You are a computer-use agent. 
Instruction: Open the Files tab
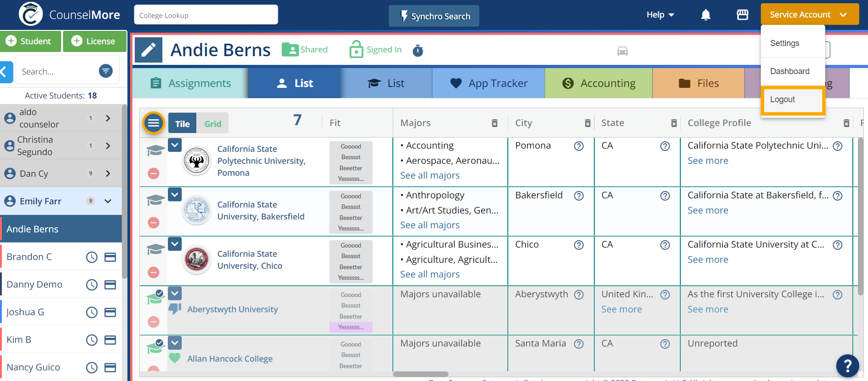698,83
